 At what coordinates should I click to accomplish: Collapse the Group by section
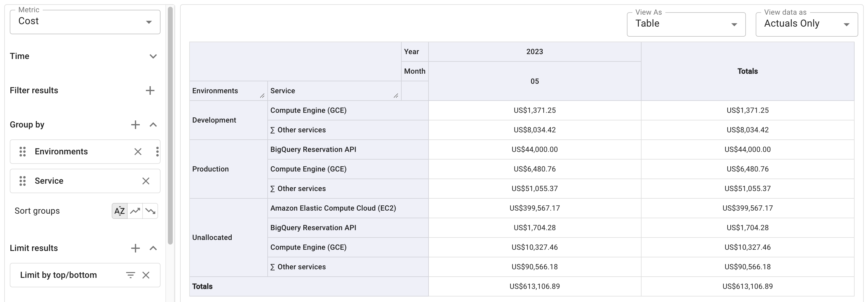[x=153, y=125]
